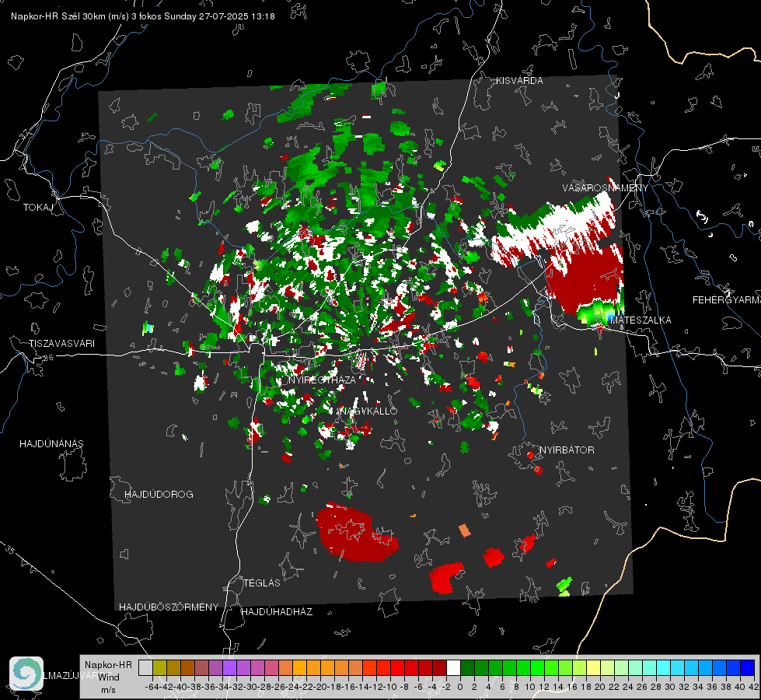Click the pale yellow swatch between 18 and 20
The image size is (761, 700).
pyautogui.click(x=593, y=667)
